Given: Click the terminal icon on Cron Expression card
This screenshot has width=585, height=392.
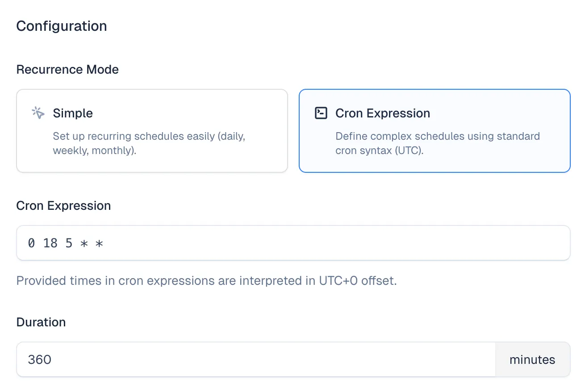Looking at the screenshot, I should [x=321, y=113].
